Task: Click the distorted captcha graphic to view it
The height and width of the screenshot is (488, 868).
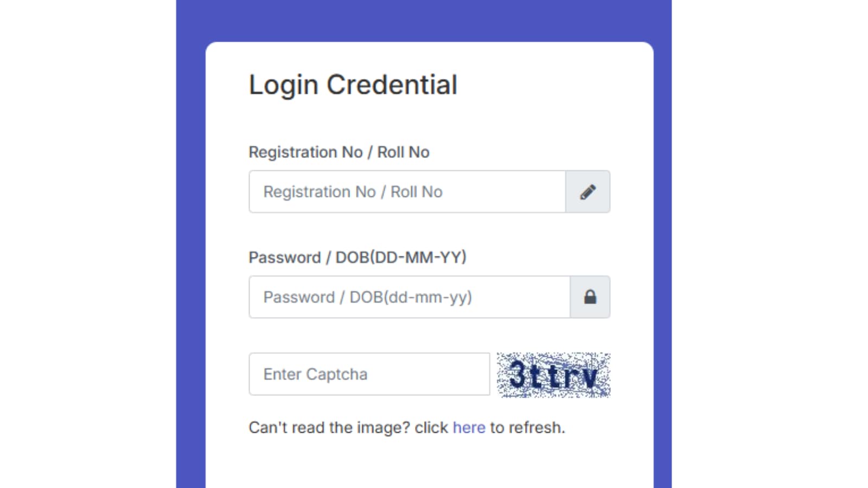Action: pyautogui.click(x=553, y=375)
